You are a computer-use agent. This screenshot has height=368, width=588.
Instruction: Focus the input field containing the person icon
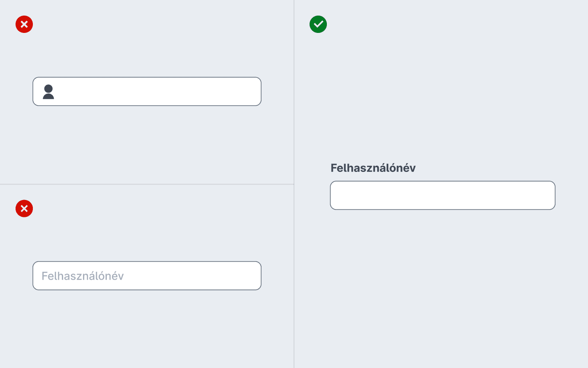[x=147, y=91]
